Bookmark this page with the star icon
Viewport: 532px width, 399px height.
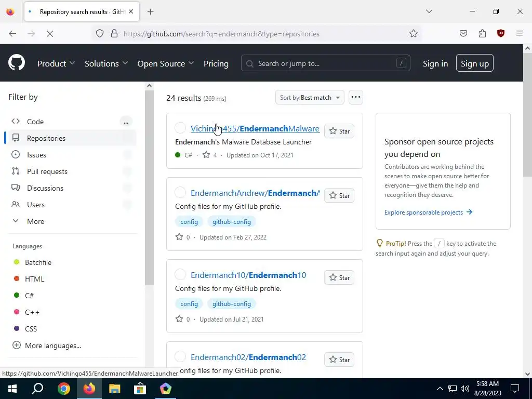click(x=413, y=34)
